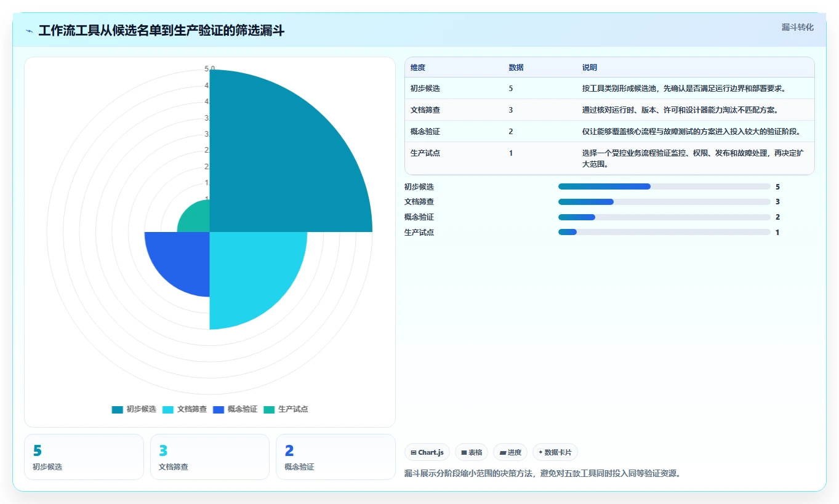Click the funnel title heading text
Screen dimensions: 839x504
[x=161, y=31]
